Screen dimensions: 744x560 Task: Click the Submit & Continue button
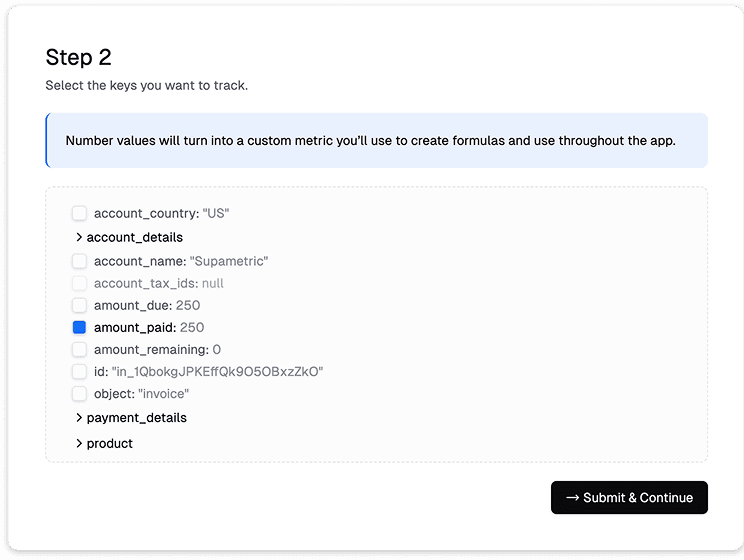[x=629, y=498]
